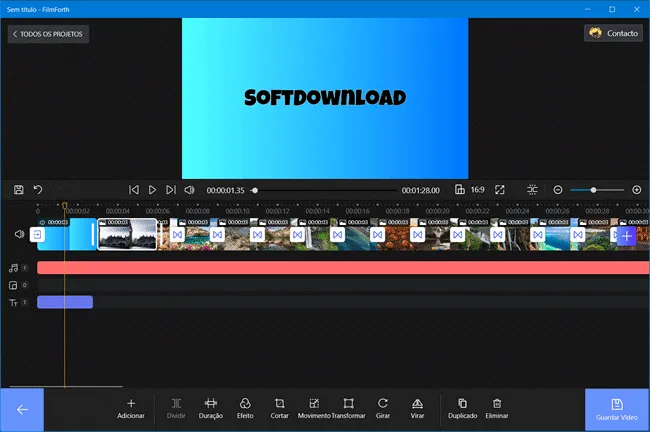The height and width of the screenshot is (432, 650).
Task: Go back to TODOS OS PROJETOS
Action: 48,34
